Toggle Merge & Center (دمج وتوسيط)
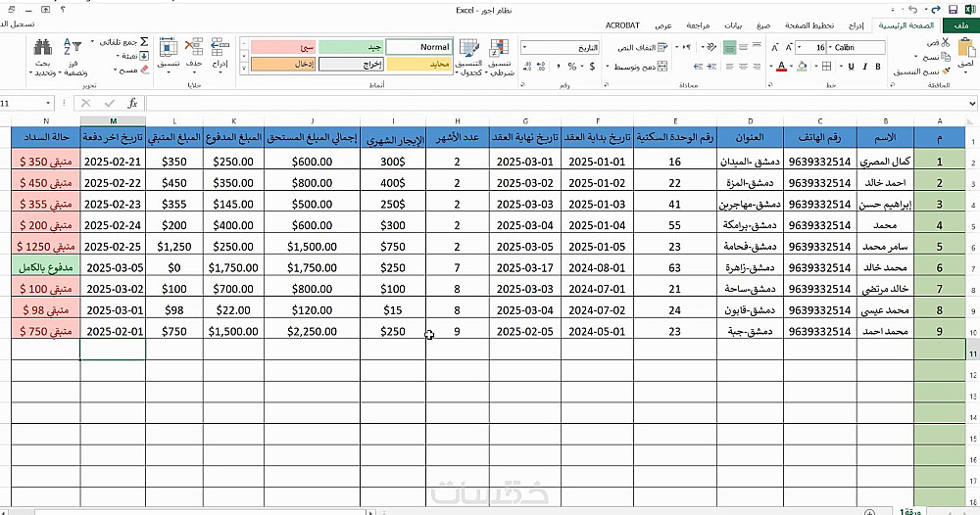The height and width of the screenshot is (515, 980). point(641,67)
